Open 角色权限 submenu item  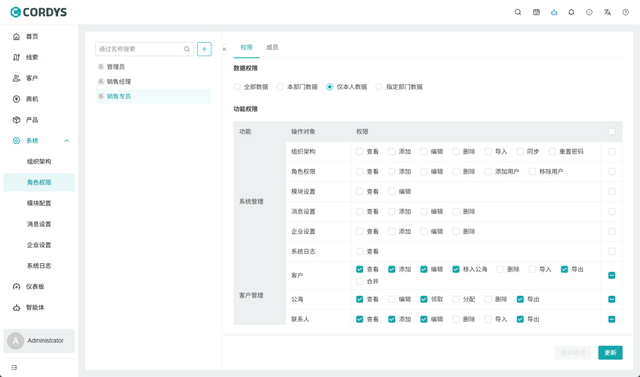(x=39, y=182)
